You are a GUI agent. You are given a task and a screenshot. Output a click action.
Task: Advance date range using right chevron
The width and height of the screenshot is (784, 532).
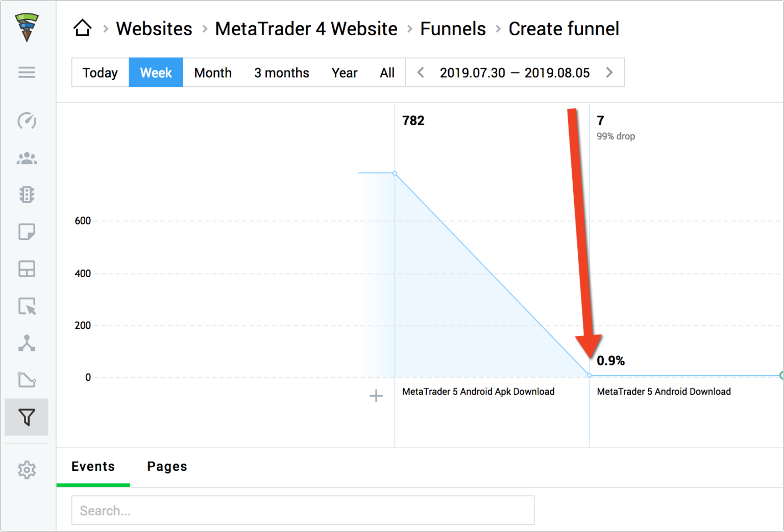pos(609,72)
